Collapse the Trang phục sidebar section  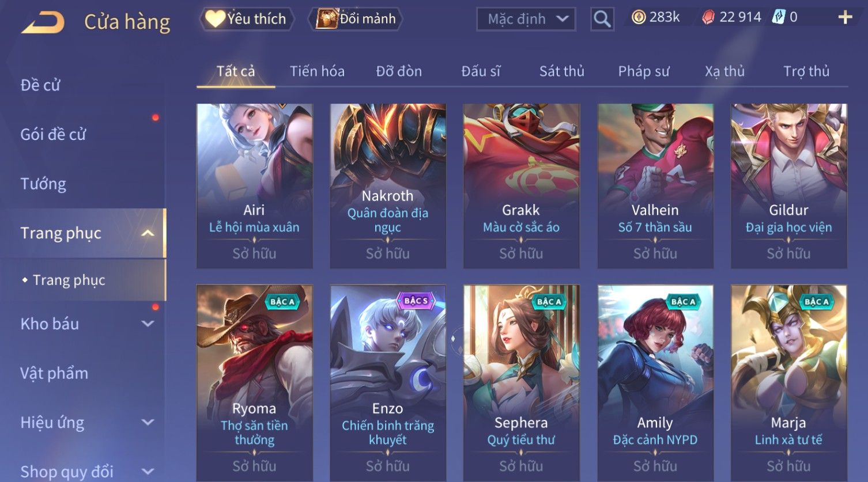coord(148,233)
